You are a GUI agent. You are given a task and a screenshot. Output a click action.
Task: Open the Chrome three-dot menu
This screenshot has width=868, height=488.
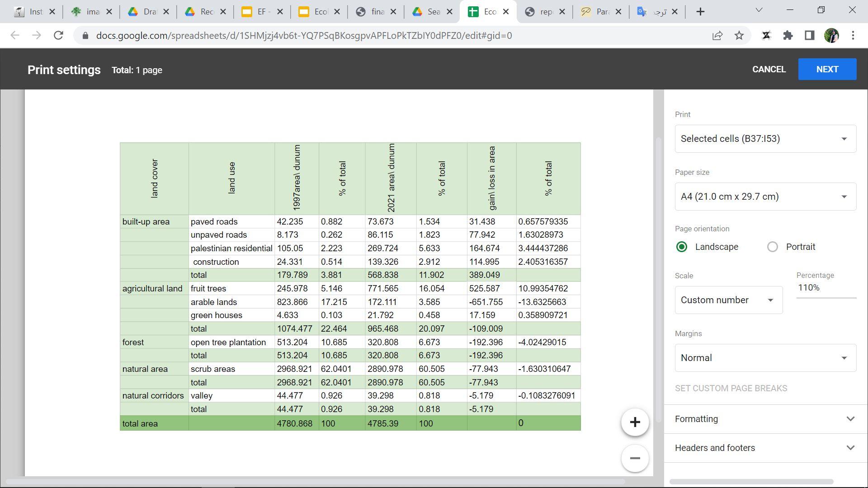click(853, 35)
